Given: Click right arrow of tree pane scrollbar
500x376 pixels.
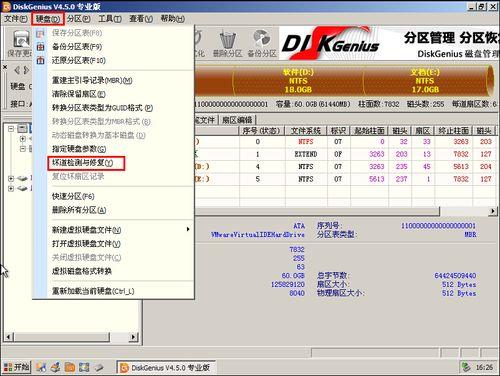Looking at the screenshot, I should pos(133,337).
